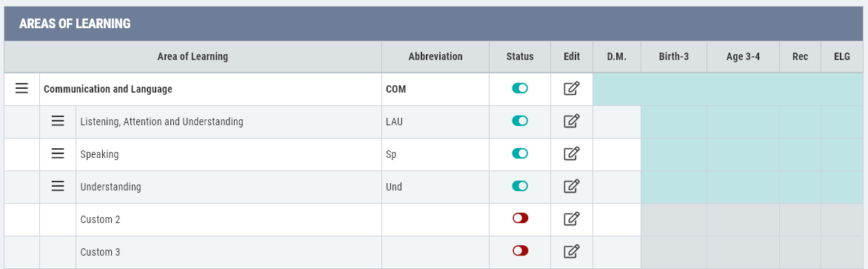Image resolution: width=868 pixels, height=269 pixels.
Task: Edit the Custom 2 row
Action: pyautogui.click(x=571, y=219)
